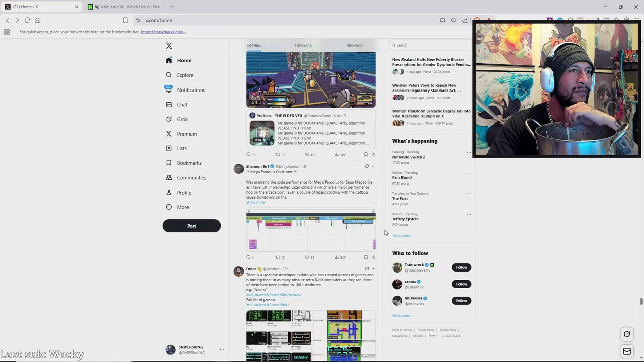Open SNIPERoKING account menu dots
This screenshot has width=644, height=362.
[222, 350]
